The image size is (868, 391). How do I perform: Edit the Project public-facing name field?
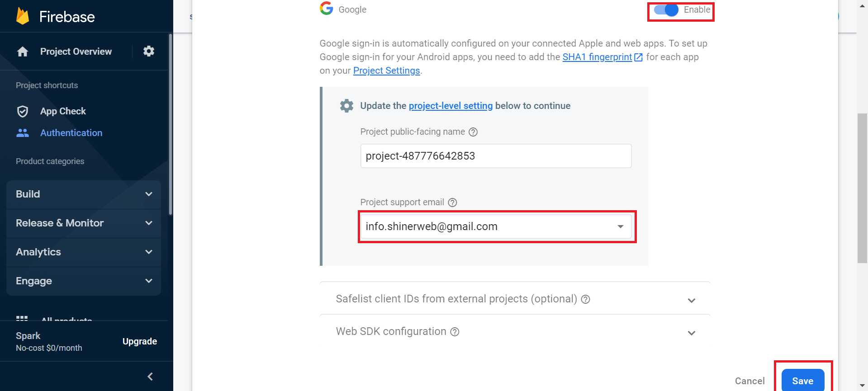click(496, 155)
